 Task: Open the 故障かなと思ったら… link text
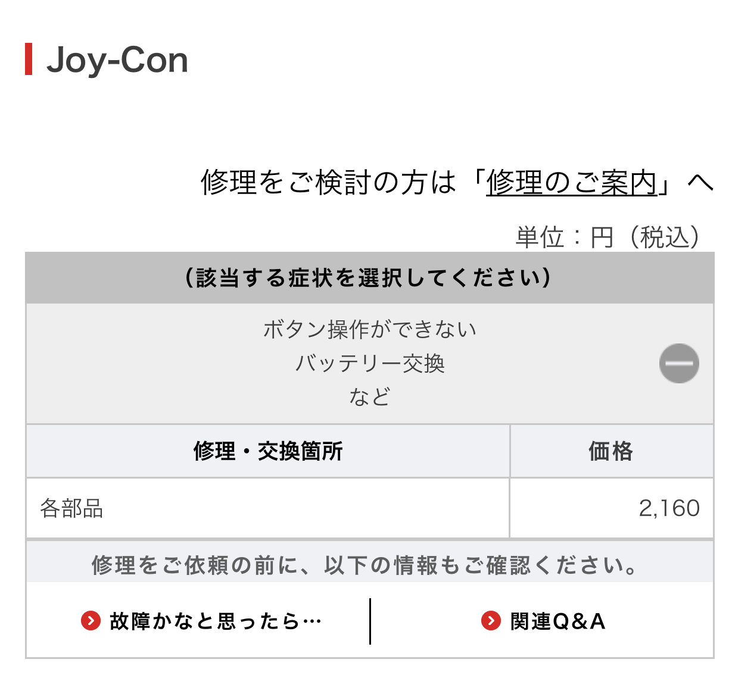pyautogui.click(x=216, y=621)
